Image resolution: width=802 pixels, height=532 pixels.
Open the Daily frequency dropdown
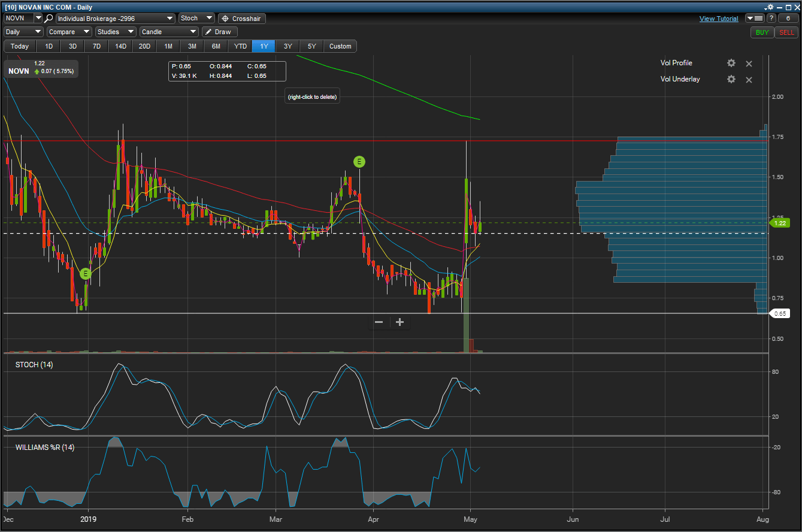coord(23,32)
